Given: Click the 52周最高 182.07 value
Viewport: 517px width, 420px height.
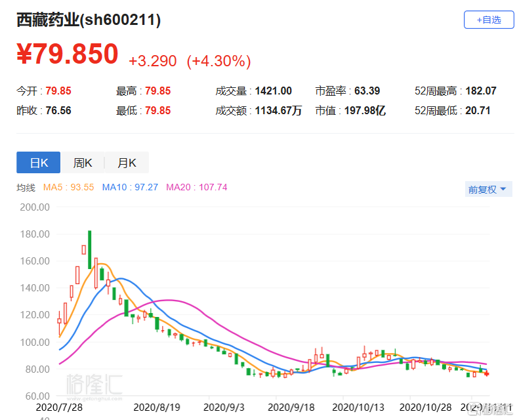Looking at the screenshot, I should [x=481, y=91].
